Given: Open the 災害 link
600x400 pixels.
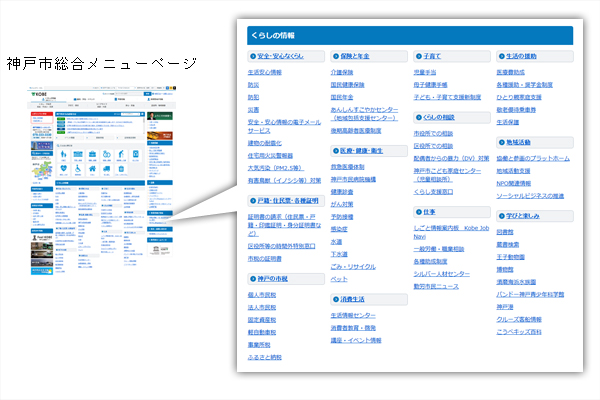Looking at the screenshot, I should click(253, 110).
